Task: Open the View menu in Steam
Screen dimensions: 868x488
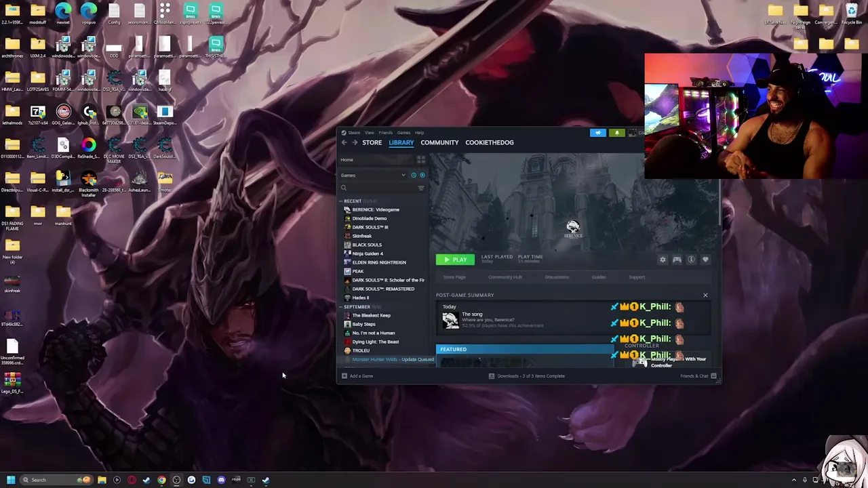Action: [x=370, y=133]
